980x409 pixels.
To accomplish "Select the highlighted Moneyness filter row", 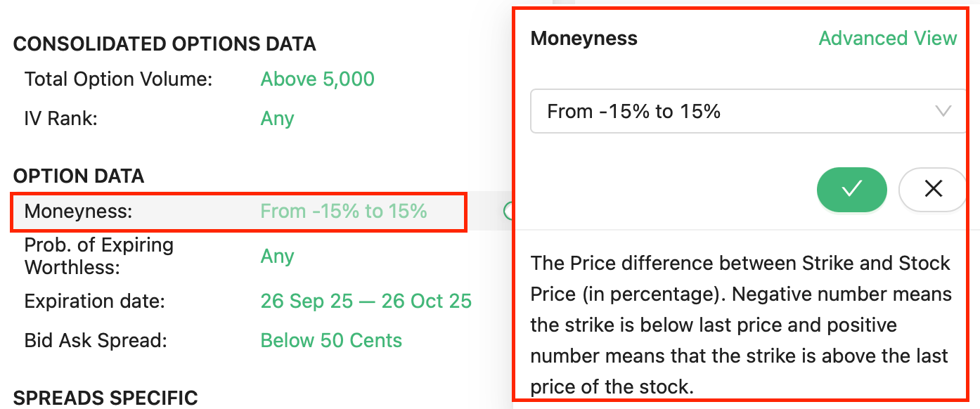I will tap(238, 211).
